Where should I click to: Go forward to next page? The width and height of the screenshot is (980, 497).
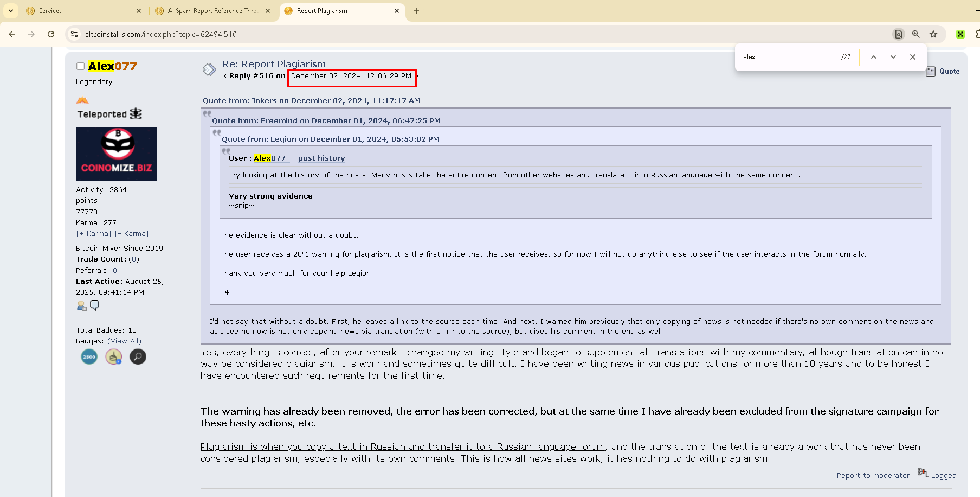31,34
